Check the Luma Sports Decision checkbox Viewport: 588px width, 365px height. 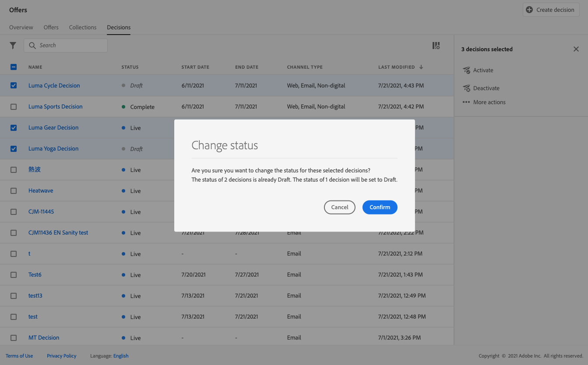pos(14,107)
